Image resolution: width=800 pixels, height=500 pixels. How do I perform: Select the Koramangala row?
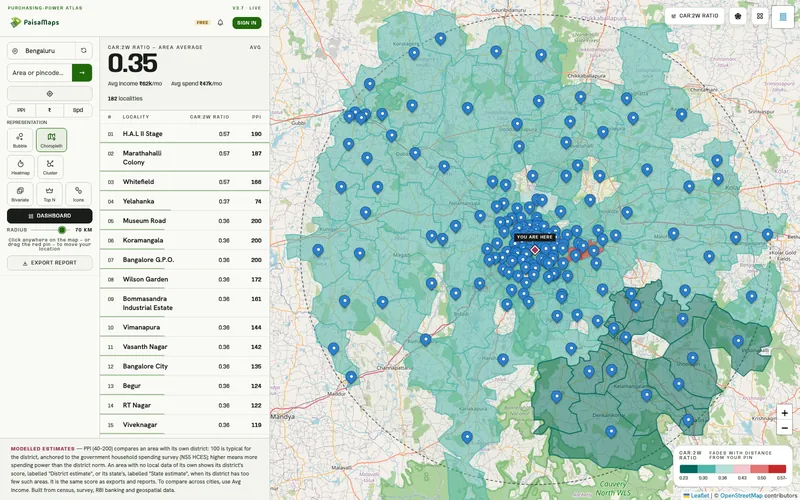pyautogui.click(x=184, y=240)
